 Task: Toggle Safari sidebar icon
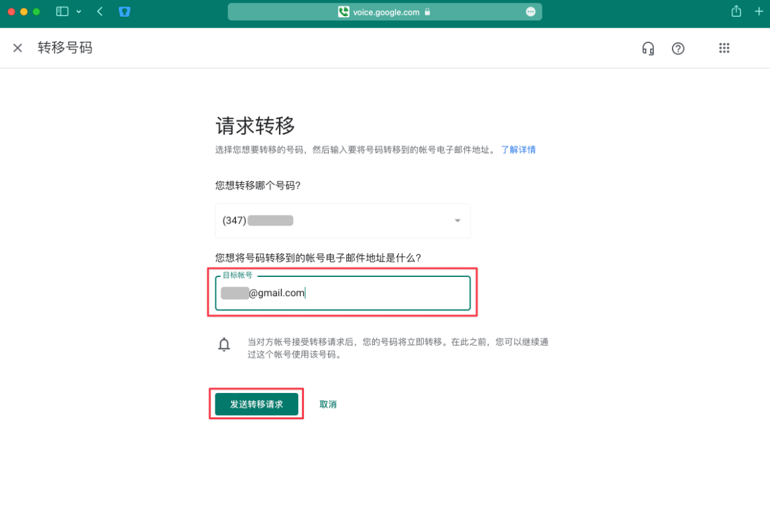(62, 12)
